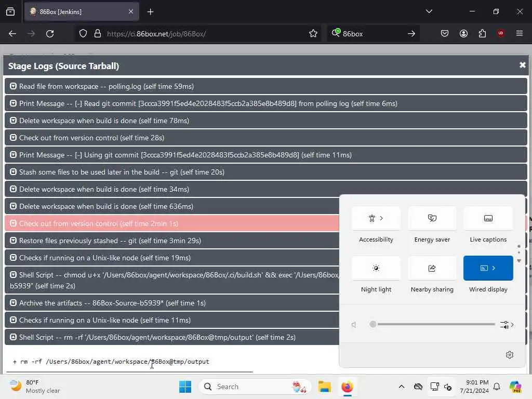Go to next quick settings page arrow

tap(519, 261)
